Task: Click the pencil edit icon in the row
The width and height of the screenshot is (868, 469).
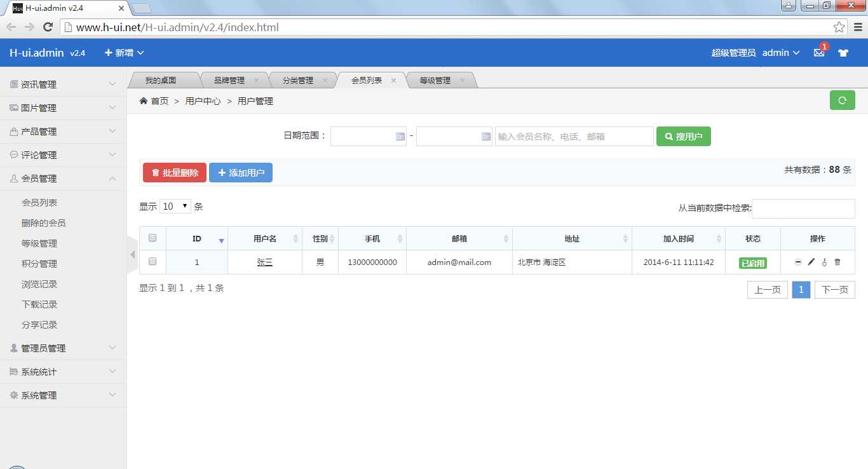Action: (x=811, y=262)
